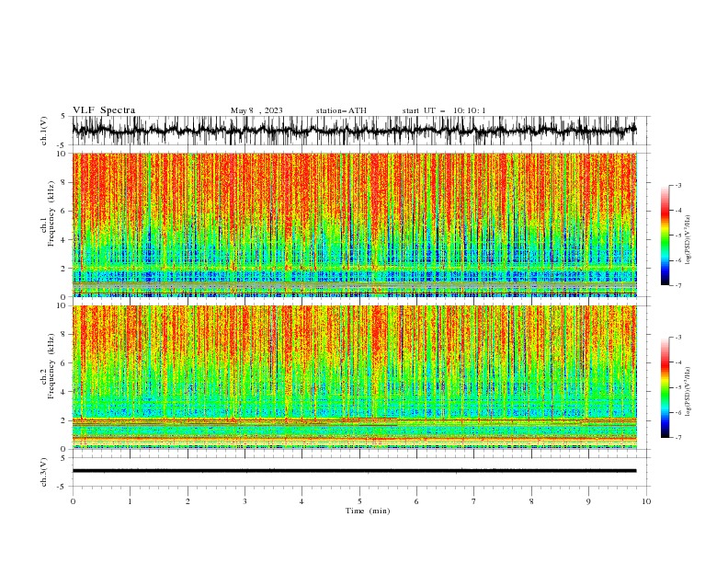Screen dimensions: 728x563
Task: Click the "-3" label on ch.2 colorbar
Action: (677, 338)
